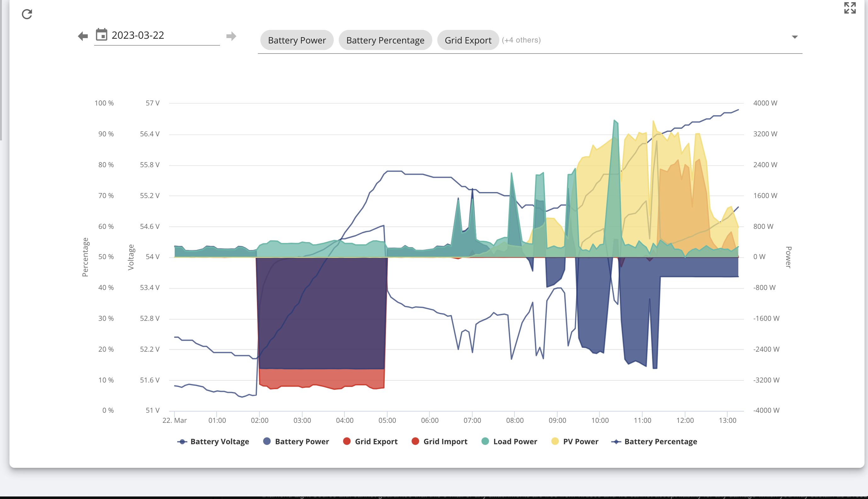Click the Battery Power legend color dot
Viewport: 868px width, 499px height.
pos(267,441)
